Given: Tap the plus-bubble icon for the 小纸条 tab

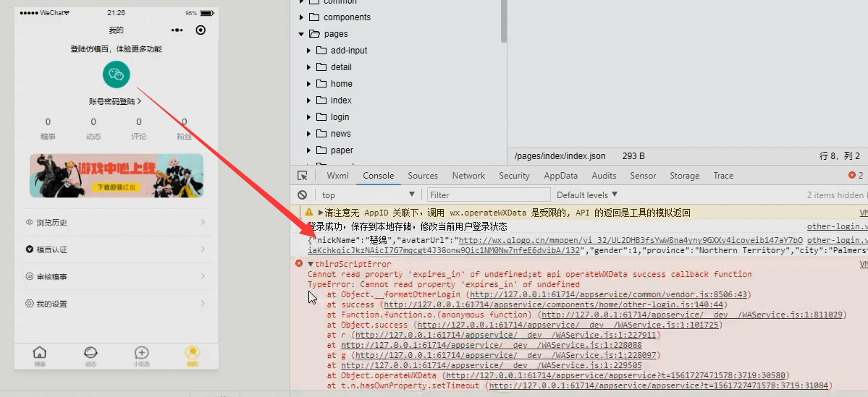Looking at the screenshot, I should tap(142, 352).
